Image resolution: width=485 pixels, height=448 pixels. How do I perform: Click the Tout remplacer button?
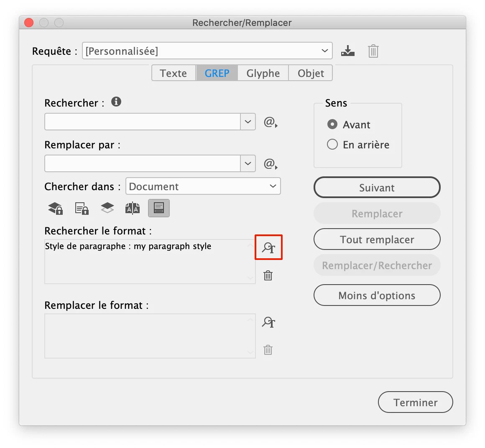[377, 239]
